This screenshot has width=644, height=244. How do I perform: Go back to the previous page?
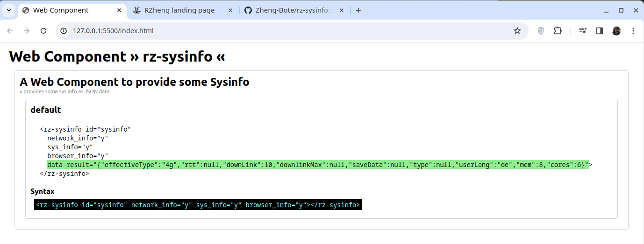[10, 31]
